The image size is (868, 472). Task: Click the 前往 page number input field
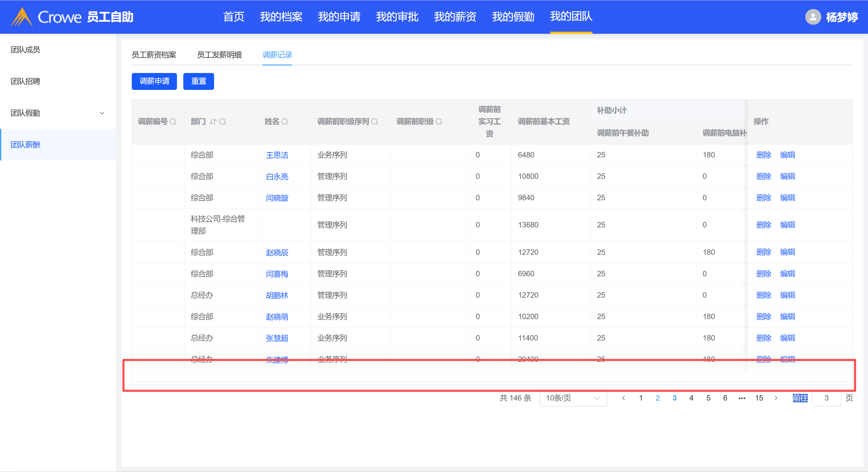pyautogui.click(x=826, y=398)
